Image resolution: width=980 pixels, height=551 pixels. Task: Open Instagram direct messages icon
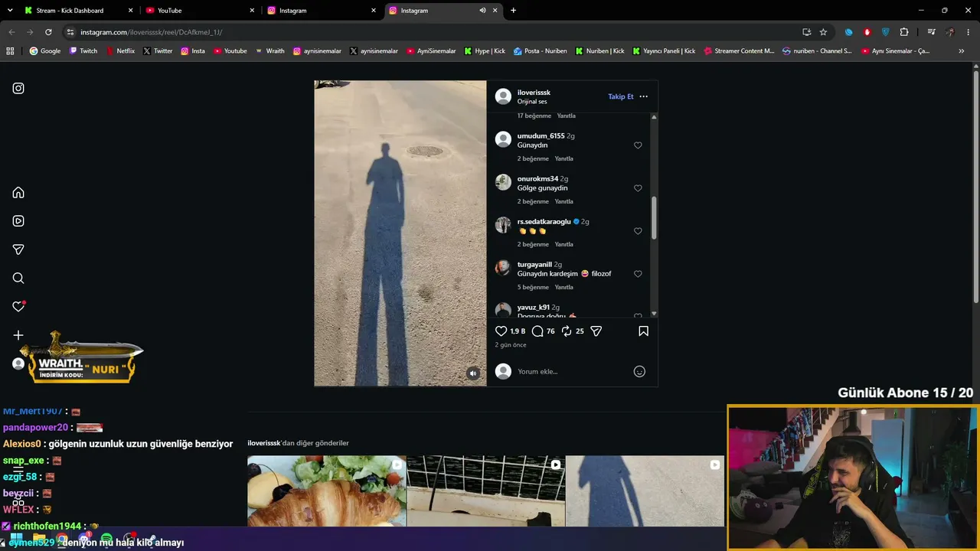pyautogui.click(x=18, y=249)
